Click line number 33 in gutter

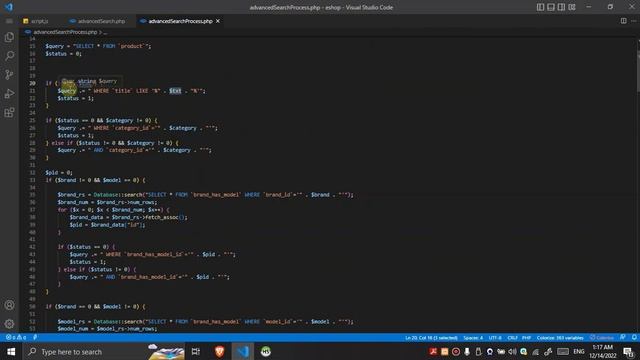point(32,180)
